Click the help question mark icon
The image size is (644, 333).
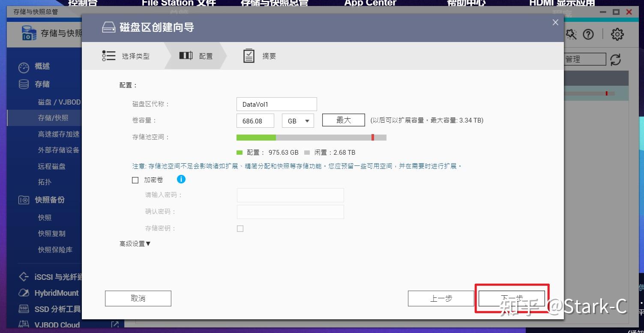pos(589,34)
